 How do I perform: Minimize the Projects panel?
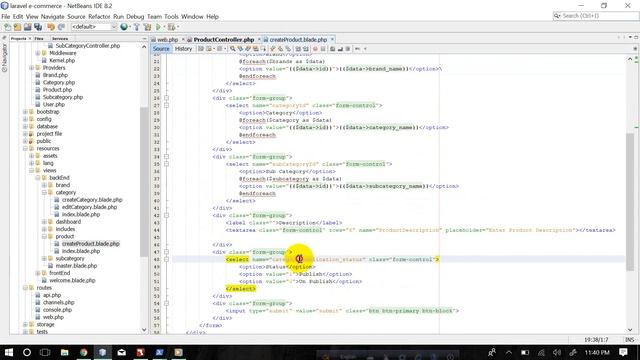pos(144,38)
